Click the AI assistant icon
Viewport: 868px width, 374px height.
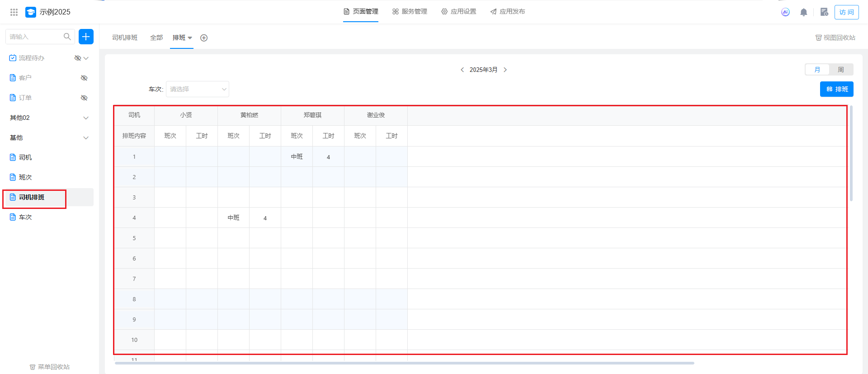point(785,12)
